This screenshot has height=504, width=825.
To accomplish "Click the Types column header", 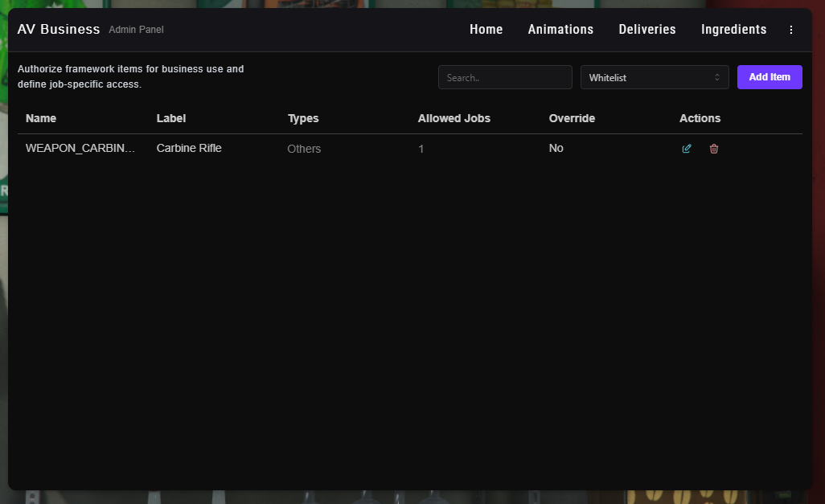I will tap(303, 118).
